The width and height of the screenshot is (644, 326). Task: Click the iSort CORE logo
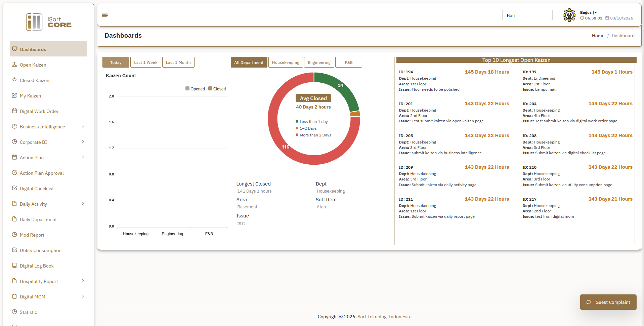[x=49, y=22]
